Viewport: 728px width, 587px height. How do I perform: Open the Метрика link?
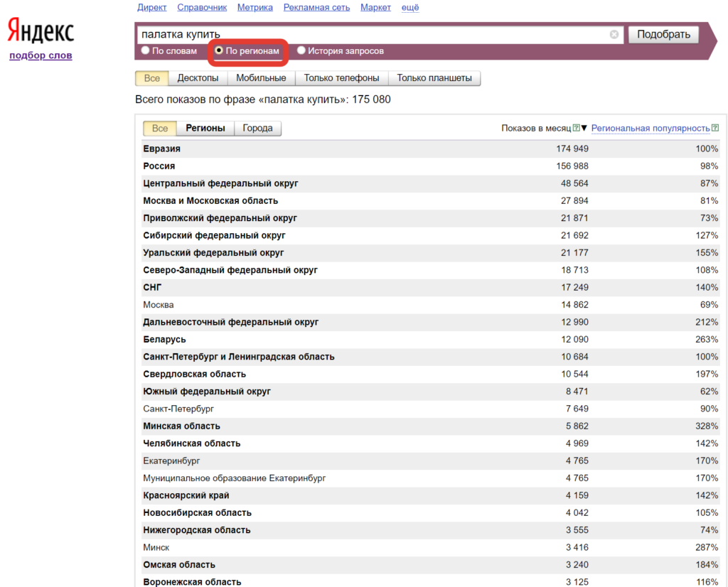(x=255, y=7)
